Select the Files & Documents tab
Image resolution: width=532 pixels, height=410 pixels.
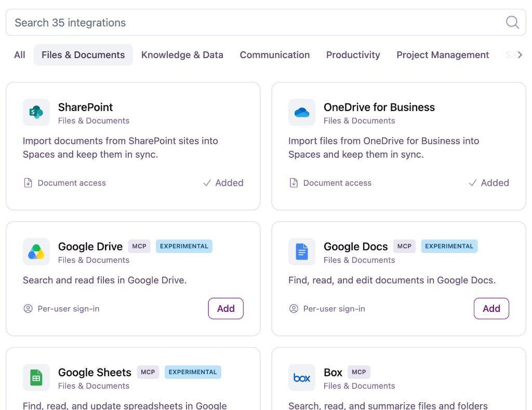point(83,55)
